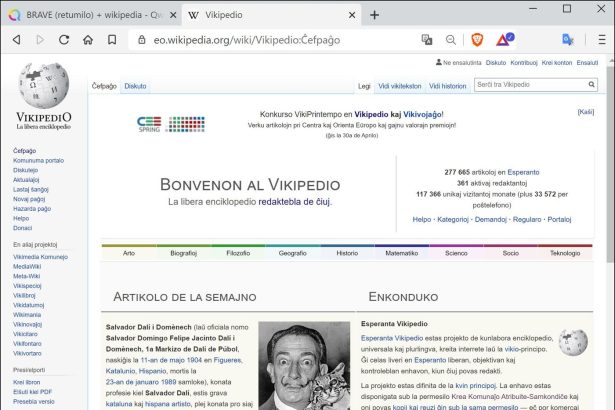This screenshot has width=615, height=410.
Task: Open the Diskuto page tab
Action: [x=135, y=86]
